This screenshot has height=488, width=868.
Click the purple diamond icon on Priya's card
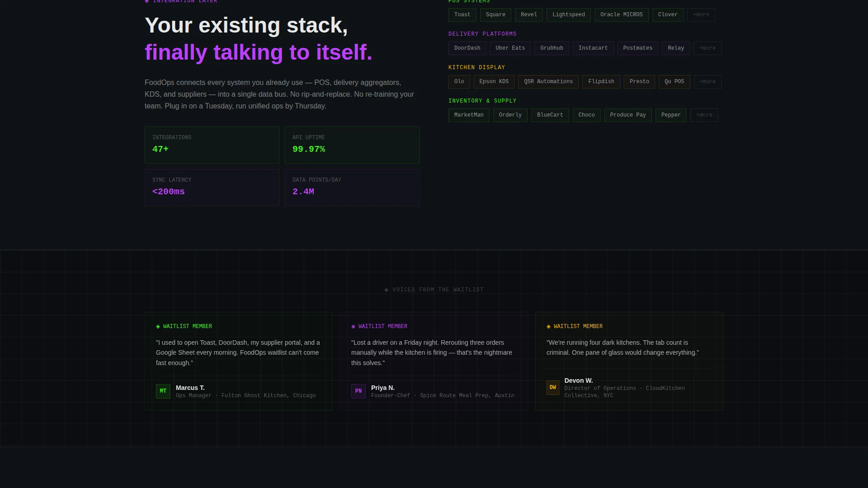pyautogui.click(x=354, y=327)
